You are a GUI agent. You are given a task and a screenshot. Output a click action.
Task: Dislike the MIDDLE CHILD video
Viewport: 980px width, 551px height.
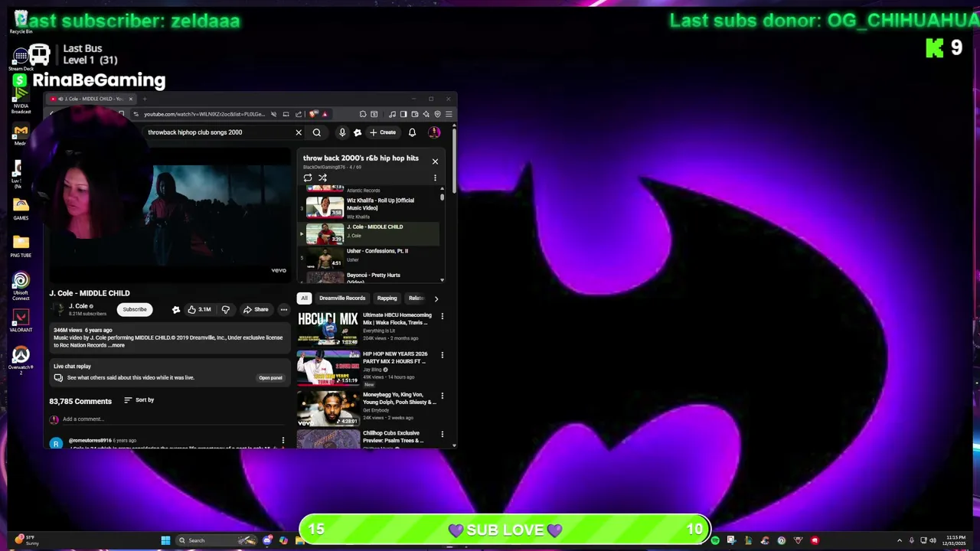pyautogui.click(x=225, y=310)
